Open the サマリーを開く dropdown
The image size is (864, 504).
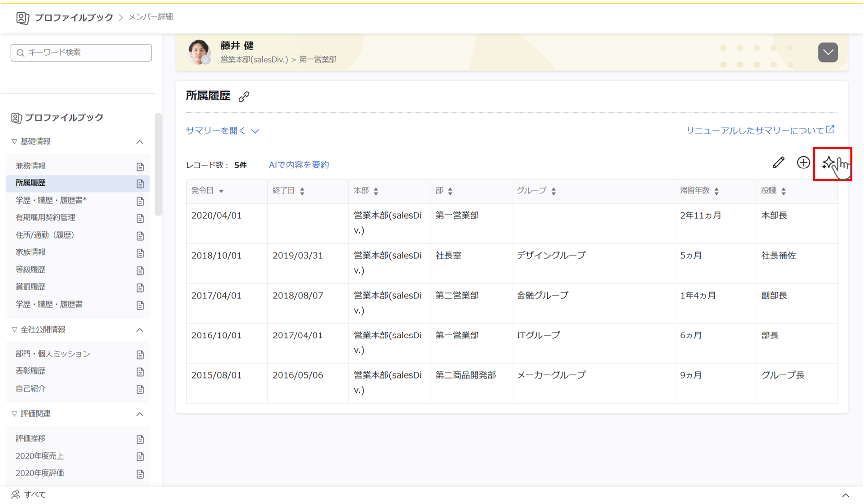(x=222, y=130)
